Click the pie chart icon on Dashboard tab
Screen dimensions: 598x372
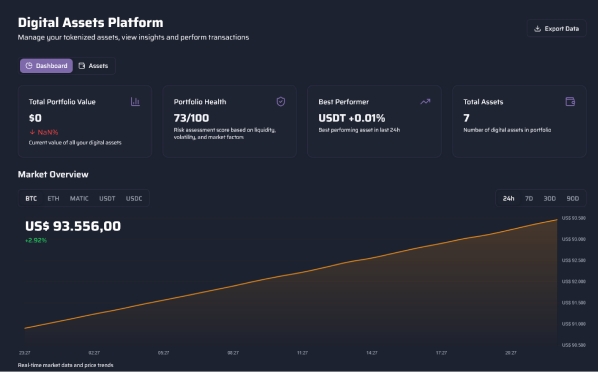click(29, 66)
